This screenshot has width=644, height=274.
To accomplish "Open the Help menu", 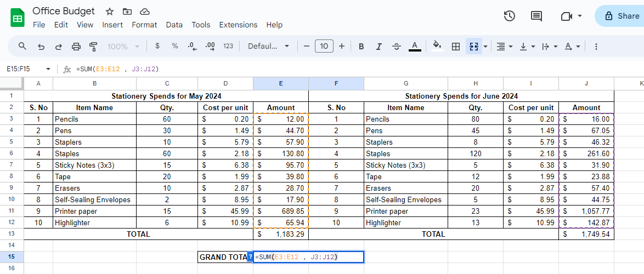I will 274,25.
